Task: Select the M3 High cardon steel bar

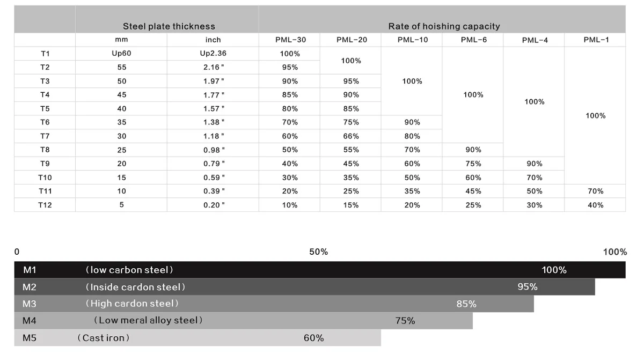Action: click(274, 304)
